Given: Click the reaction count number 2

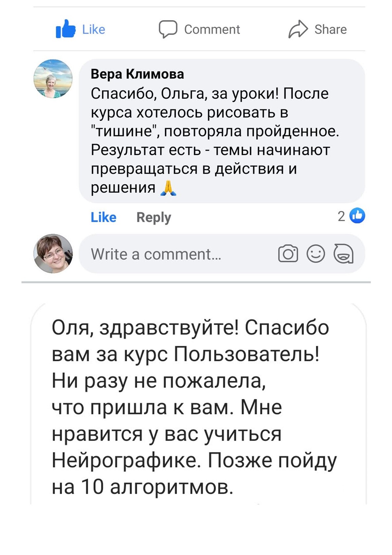Looking at the screenshot, I should 341,216.
